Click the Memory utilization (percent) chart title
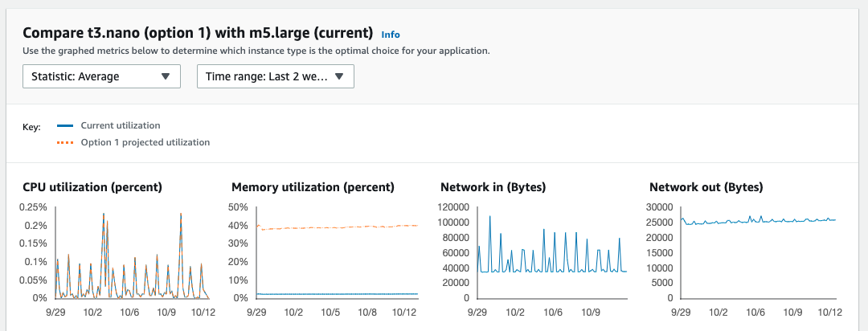The width and height of the screenshot is (868, 331). [x=313, y=187]
